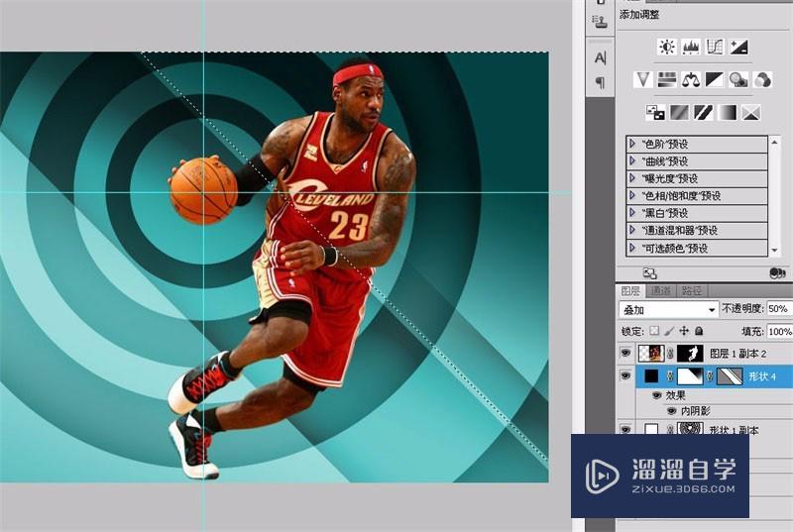The height and width of the screenshot is (532, 793).
Task: Click the 不透明度 50% field
Action: [x=779, y=309]
